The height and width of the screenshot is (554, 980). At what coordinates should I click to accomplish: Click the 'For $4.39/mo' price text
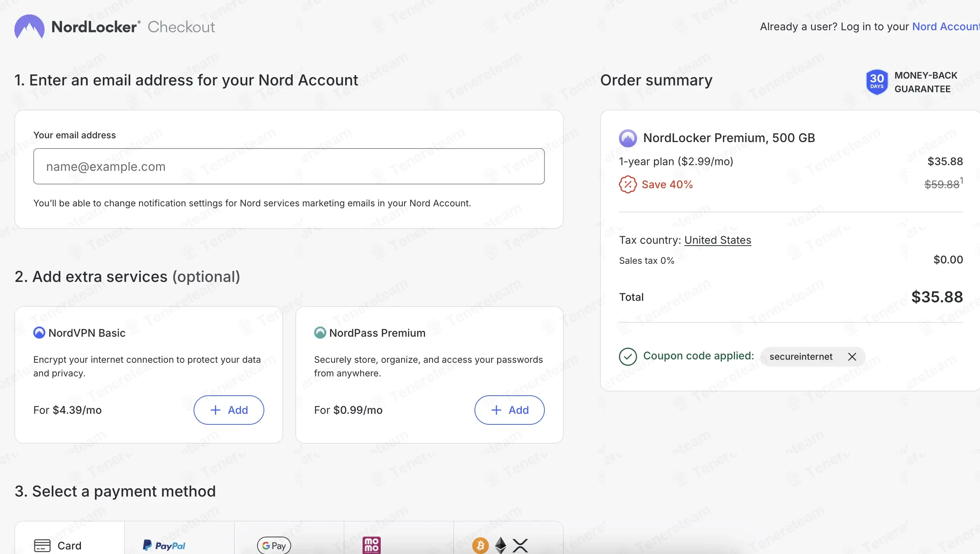67,410
